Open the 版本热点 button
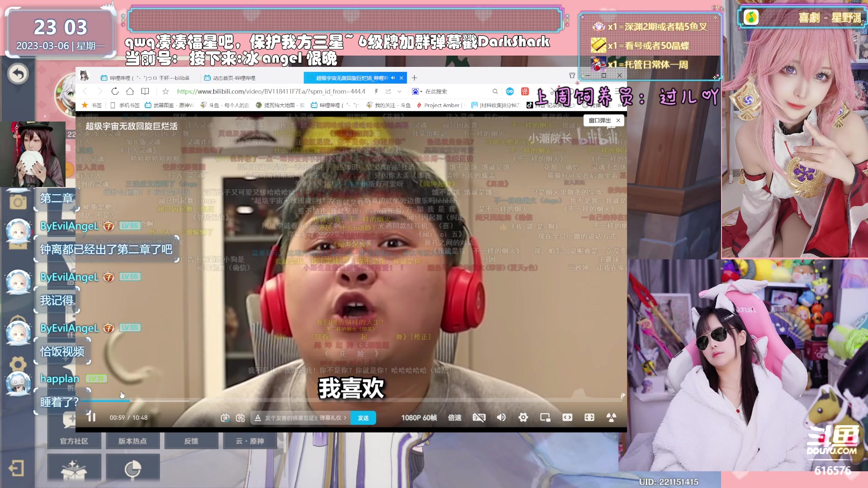This screenshot has height=488, width=868. (132, 441)
